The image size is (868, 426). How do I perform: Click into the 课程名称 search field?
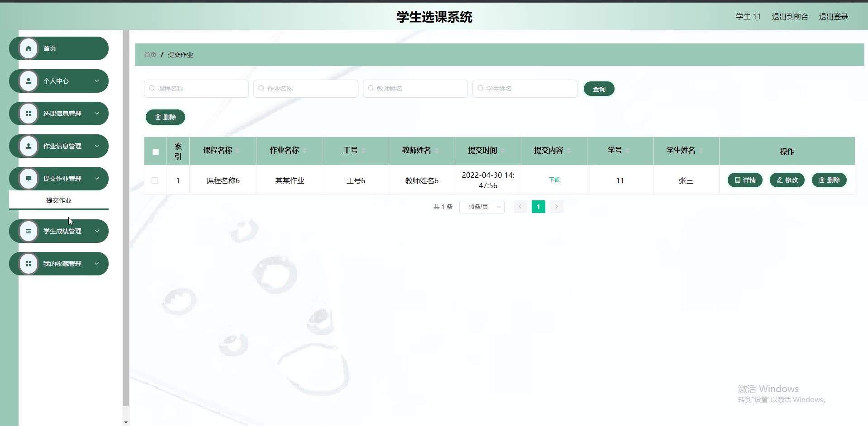196,89
